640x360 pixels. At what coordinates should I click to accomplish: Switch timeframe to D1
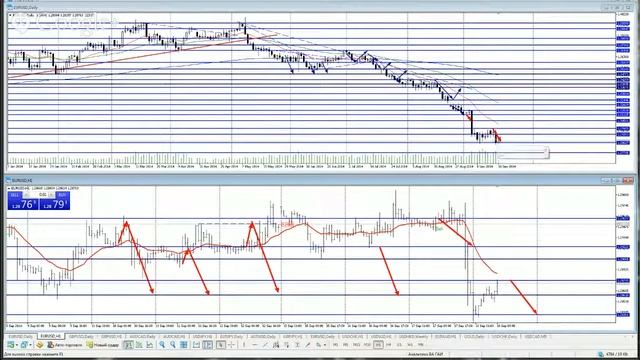pyautogui.click(x=399, y=345)
